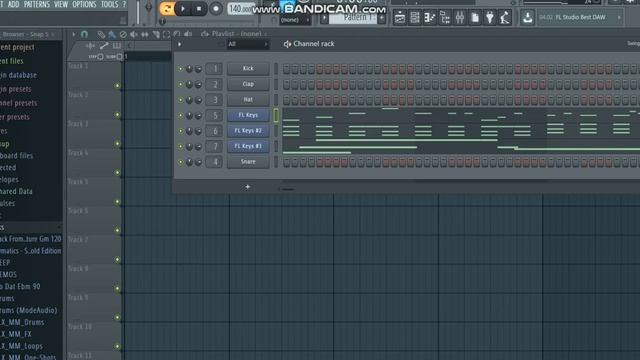Toggle the first step of the Kick row
640x360 pixels.
click(287, 69)
